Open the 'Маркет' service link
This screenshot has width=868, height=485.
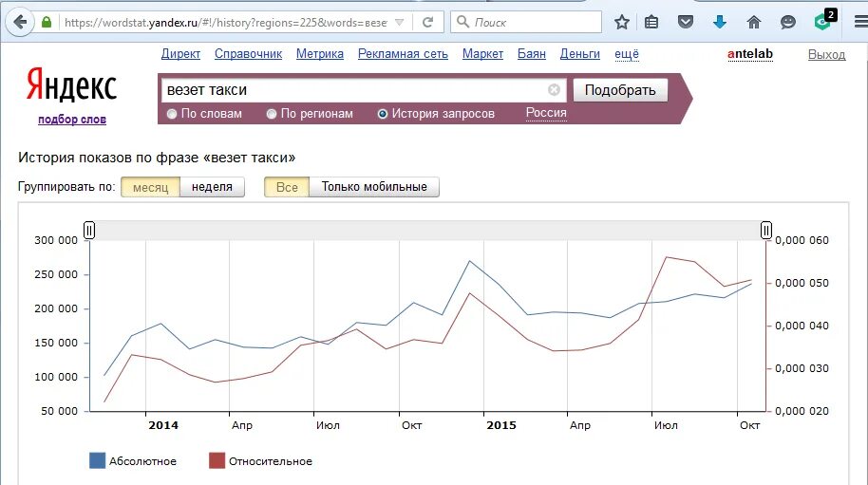pyautogui.click(x=482, y=54)
